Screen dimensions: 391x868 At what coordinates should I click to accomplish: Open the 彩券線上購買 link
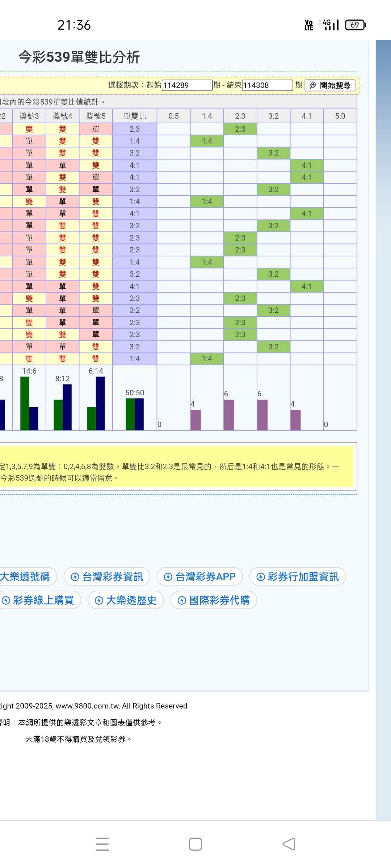[x=43, y=601]
